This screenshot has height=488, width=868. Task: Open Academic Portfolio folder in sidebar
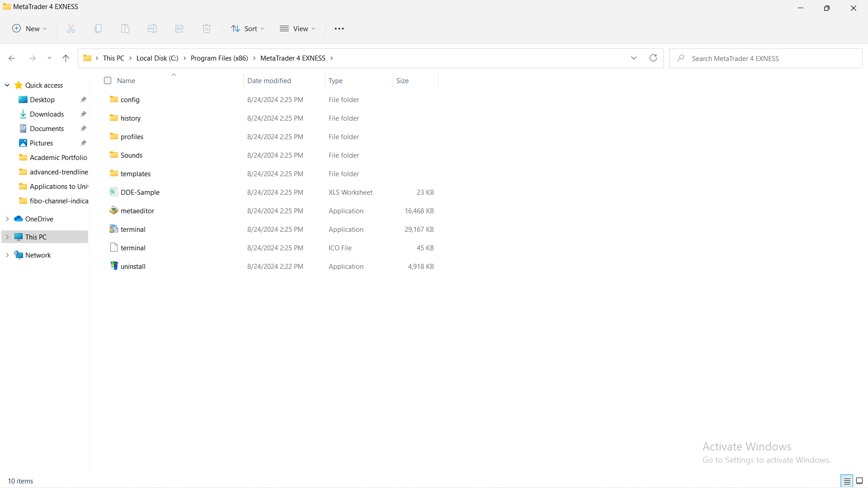pyautogui.click(x=53, y=158)
